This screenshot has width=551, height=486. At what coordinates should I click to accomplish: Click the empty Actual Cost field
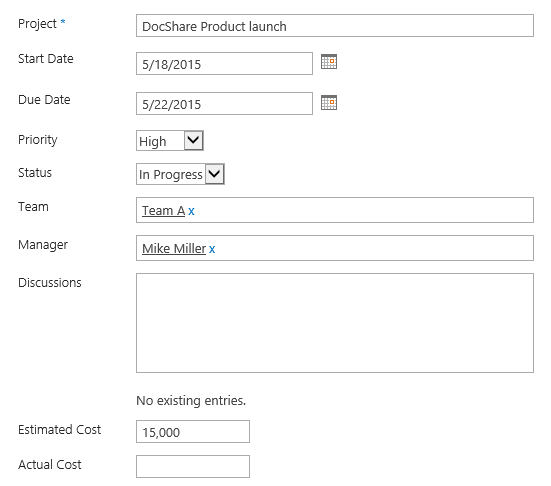click(193, 467)
